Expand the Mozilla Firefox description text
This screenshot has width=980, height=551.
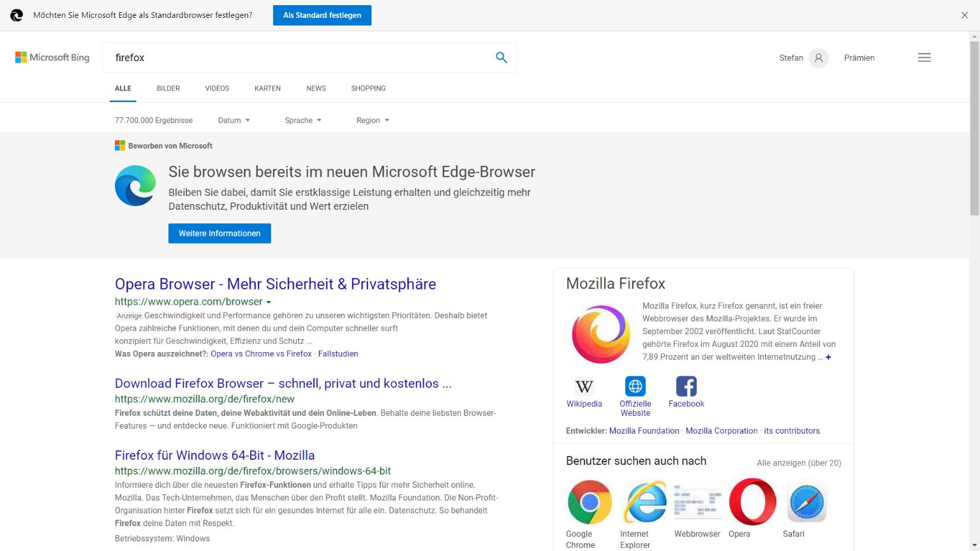click(828, 357)
